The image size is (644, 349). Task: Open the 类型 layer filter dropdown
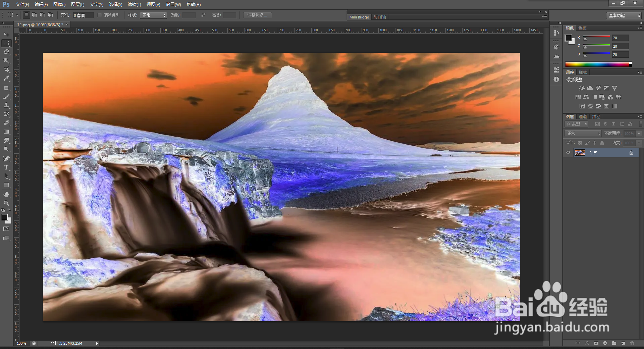click(x=577, y=124)
